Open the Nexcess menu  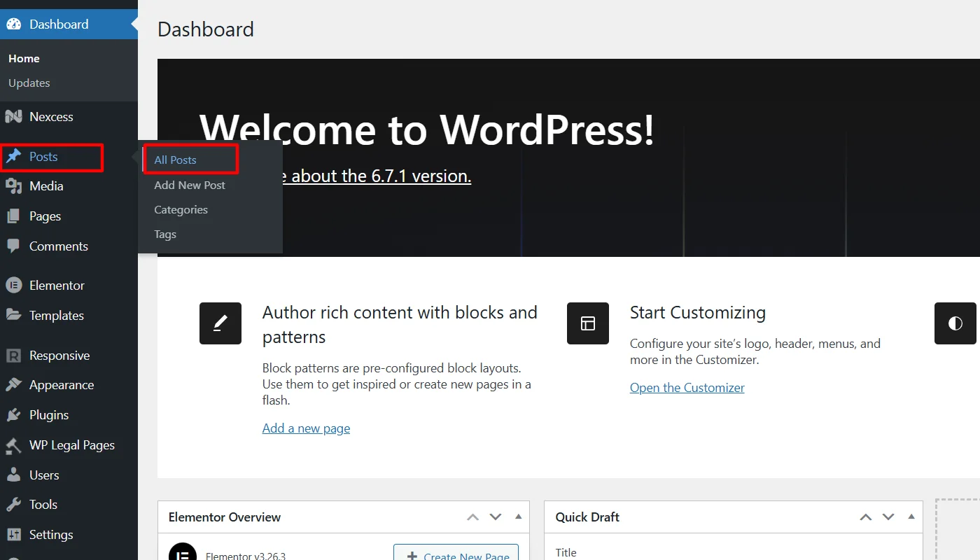click(x=69, y=117)
